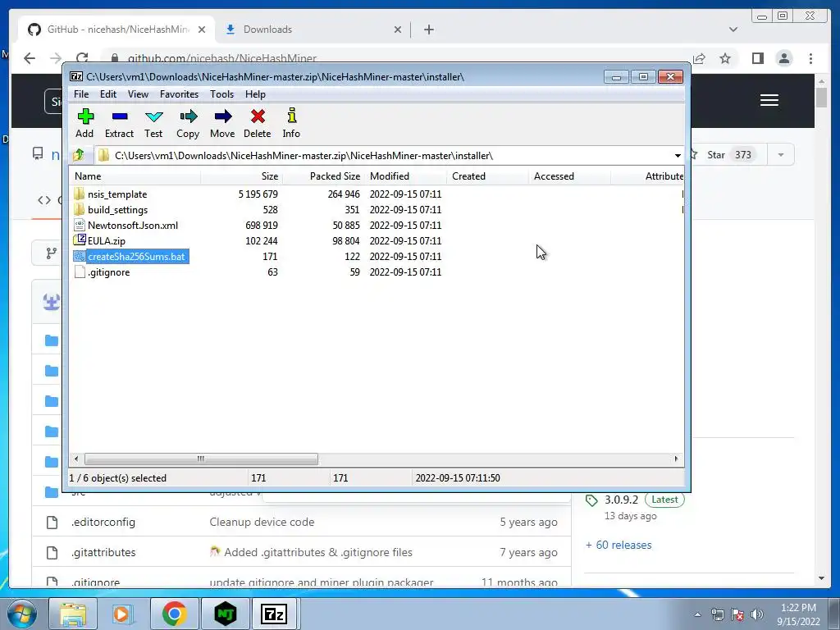Select the EULA.zip file
Image resolution: width=840 pixels, height=630 pixels.
click(107, 241)
